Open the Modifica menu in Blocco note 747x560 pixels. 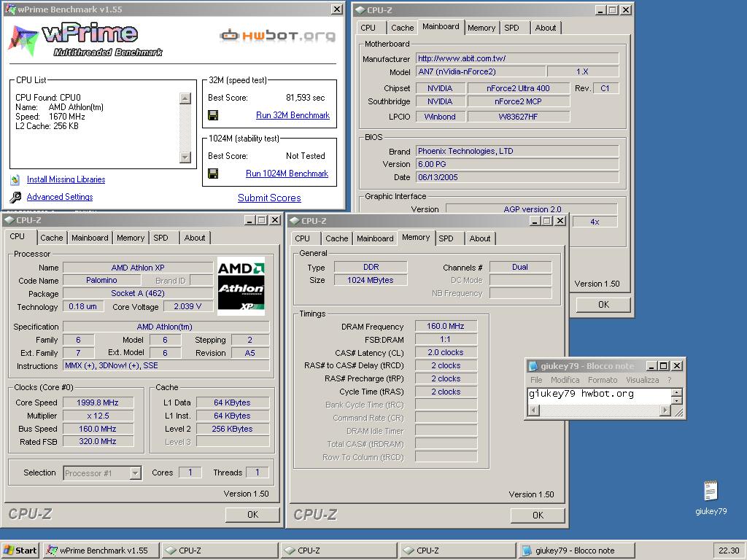tap(565, 380)
